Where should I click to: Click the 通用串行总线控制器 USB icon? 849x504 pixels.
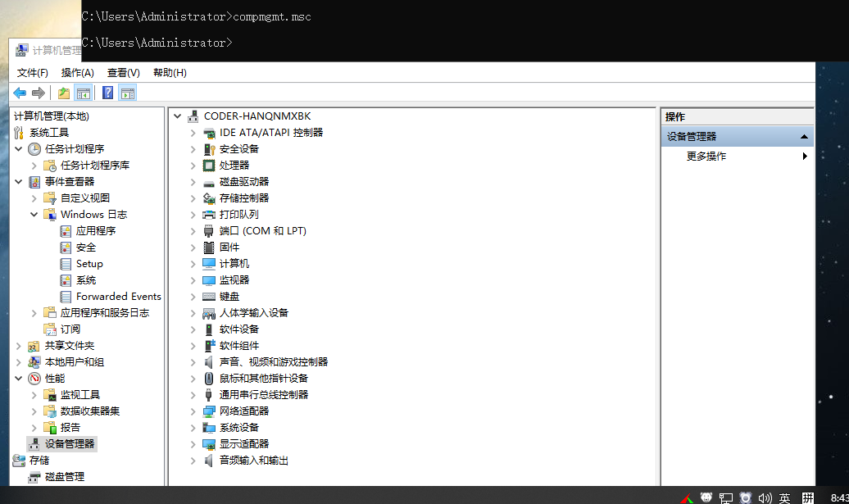[x=209, y=395]
